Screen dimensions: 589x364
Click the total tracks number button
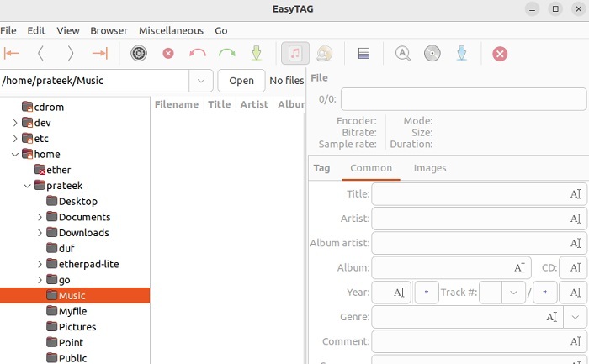[x=545, y=293]
